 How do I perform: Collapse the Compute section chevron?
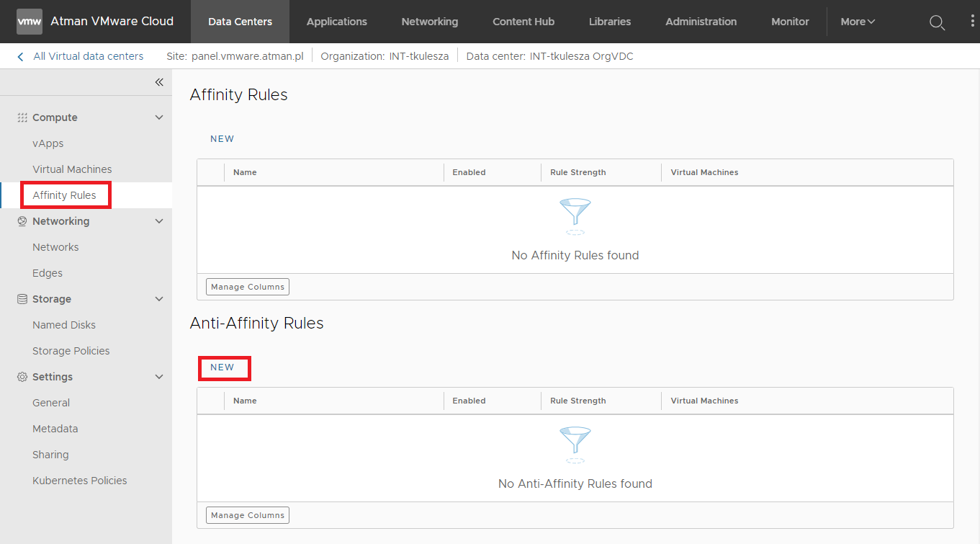(x=159, y=117)
